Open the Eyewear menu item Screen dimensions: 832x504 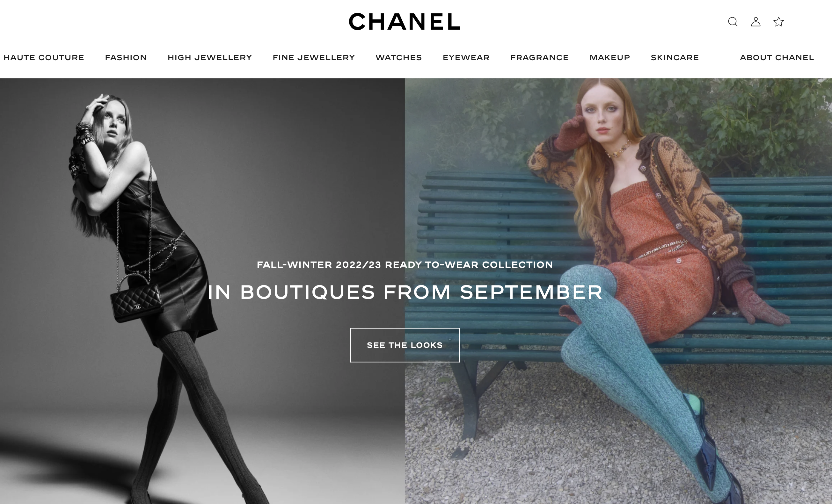466,58
